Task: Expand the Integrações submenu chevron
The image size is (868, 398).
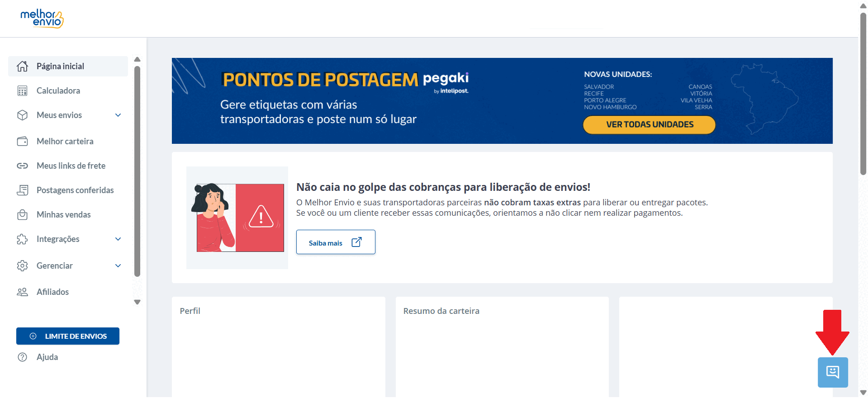Action: tap(118, 239)
